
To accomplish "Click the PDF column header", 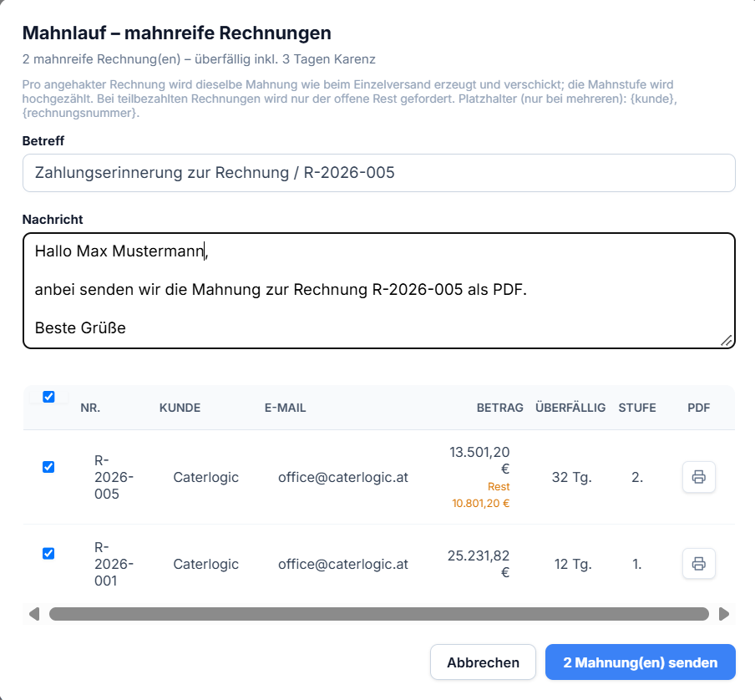I will pos(699,408).
